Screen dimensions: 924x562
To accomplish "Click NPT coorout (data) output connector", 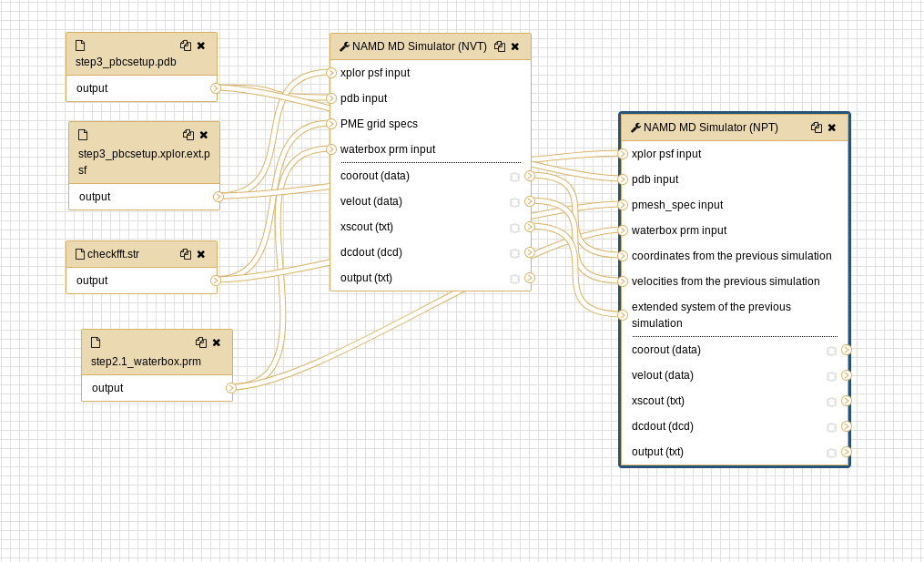I will [x=847, y=350].
